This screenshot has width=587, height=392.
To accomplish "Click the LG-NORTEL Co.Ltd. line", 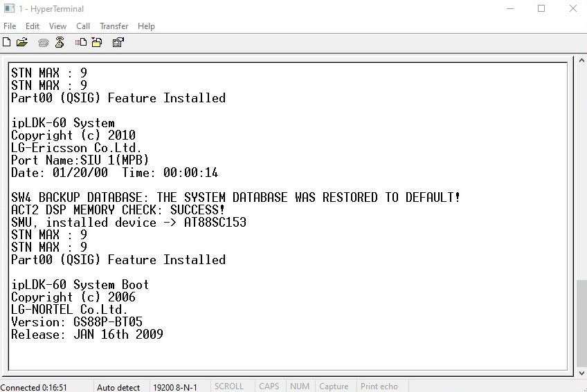I will click(x=69, y=309).
